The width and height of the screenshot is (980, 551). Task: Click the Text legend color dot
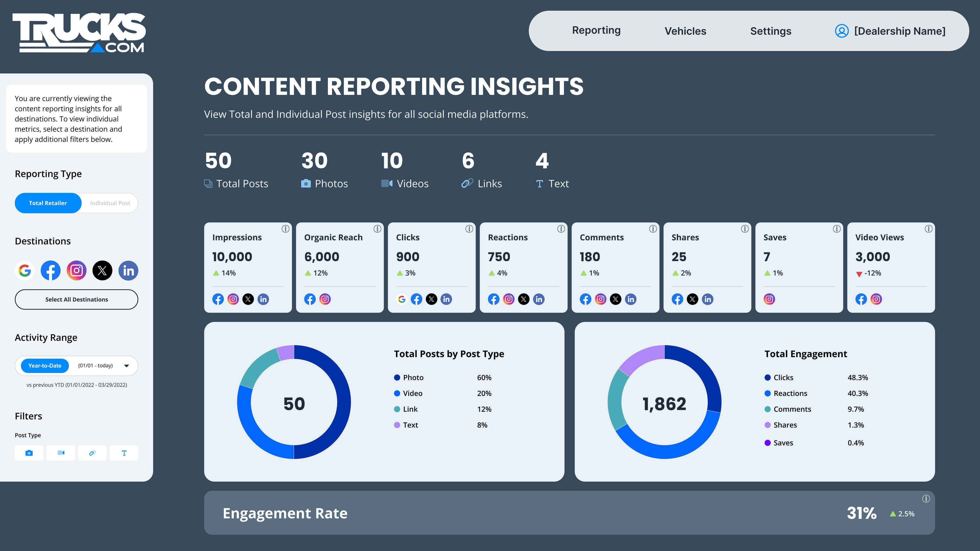pos(397,425)
